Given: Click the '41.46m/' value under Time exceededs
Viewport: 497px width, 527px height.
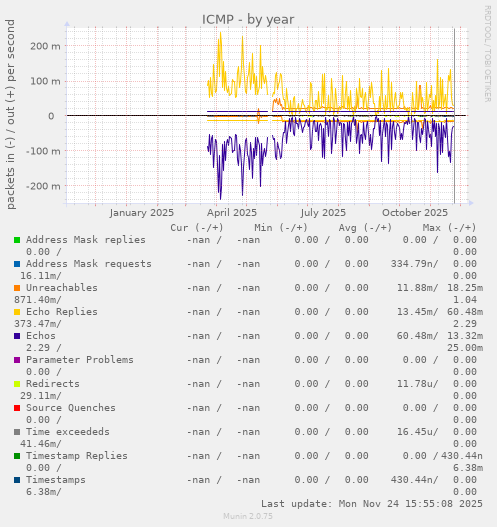Looking at the screenshot, I should (x=41, y=444).
